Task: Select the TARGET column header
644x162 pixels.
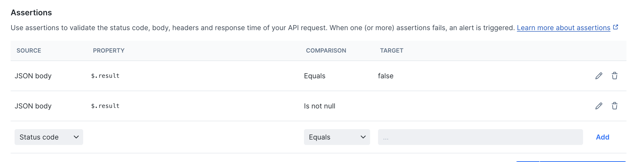Action: click(x=391, y=50)
